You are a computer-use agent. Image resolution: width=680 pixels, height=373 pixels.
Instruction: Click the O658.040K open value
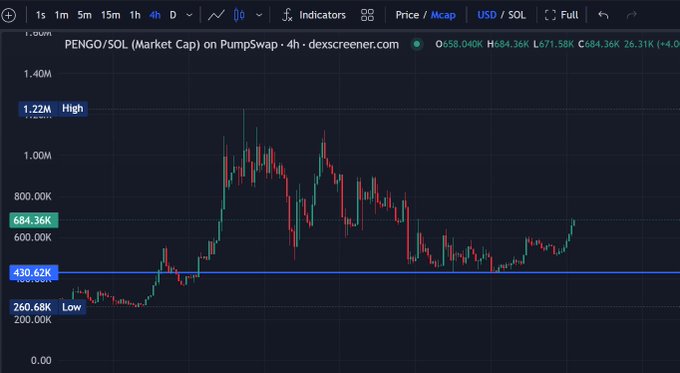459,44
